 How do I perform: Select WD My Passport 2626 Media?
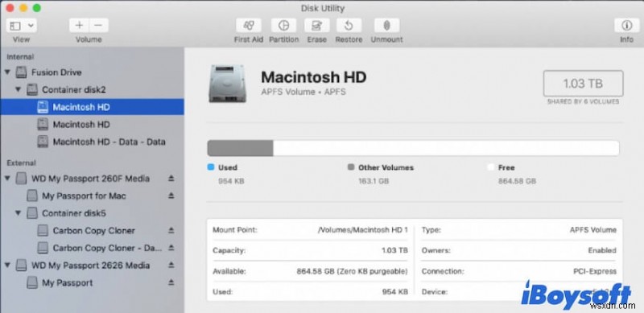[x=90, y=266]
